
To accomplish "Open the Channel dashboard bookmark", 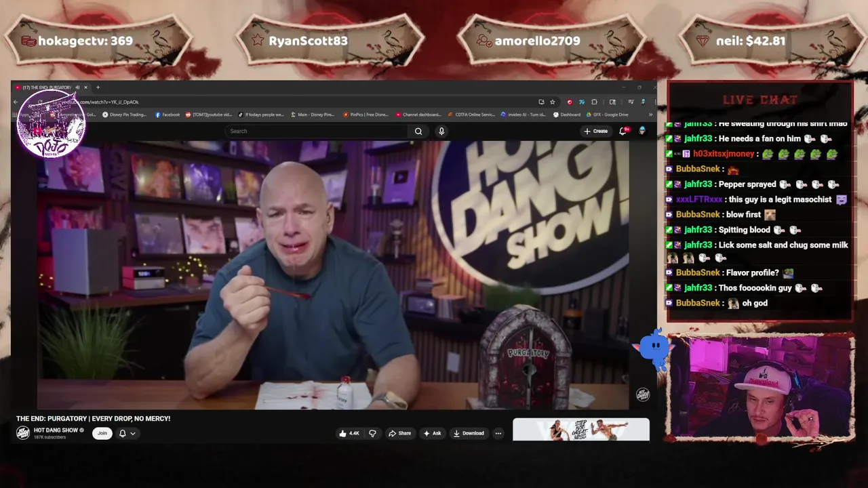I will [418, 115].
